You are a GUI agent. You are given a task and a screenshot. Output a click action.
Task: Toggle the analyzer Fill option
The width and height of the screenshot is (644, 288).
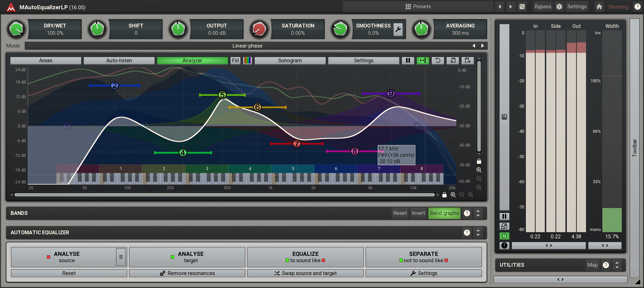pos(235,61)
